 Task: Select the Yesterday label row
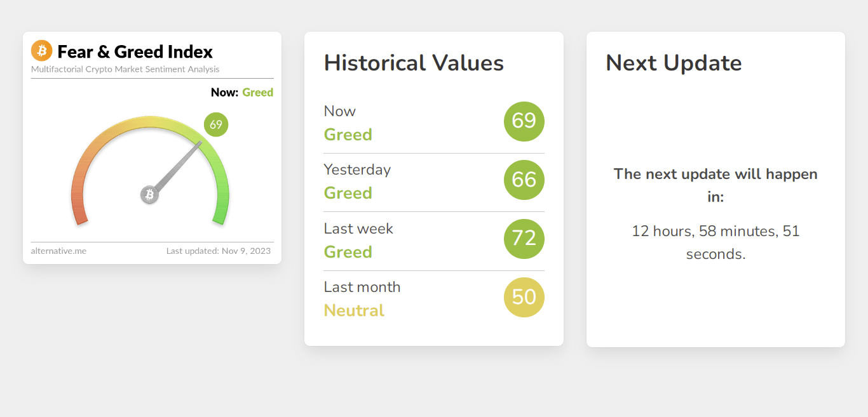pos(434,182)
